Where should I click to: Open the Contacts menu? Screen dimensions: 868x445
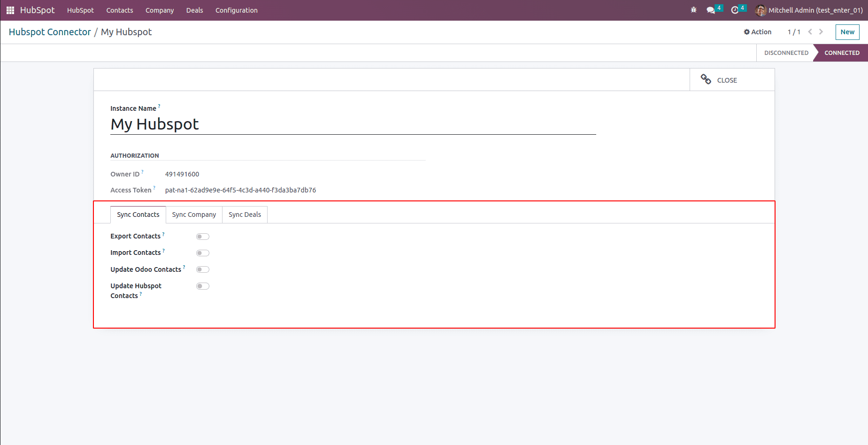tap(120, 10)
